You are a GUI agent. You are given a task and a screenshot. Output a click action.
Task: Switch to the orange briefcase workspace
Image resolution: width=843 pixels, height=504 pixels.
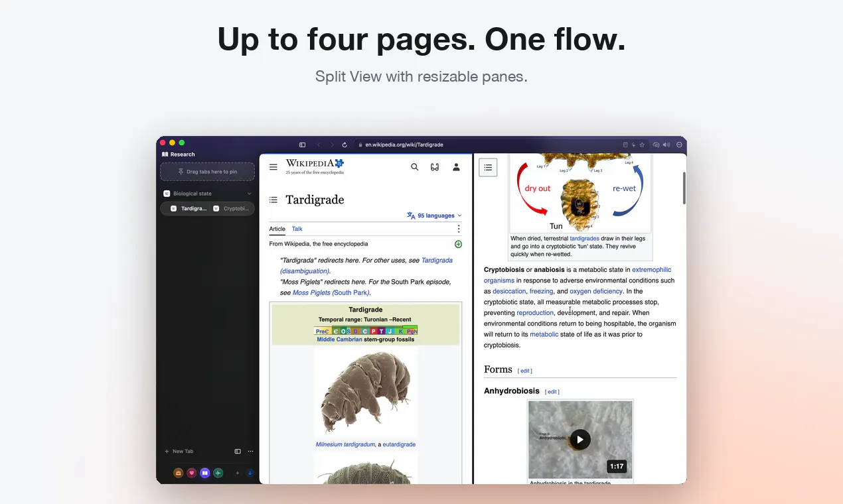pyautogui.click(x=178, y=473)
